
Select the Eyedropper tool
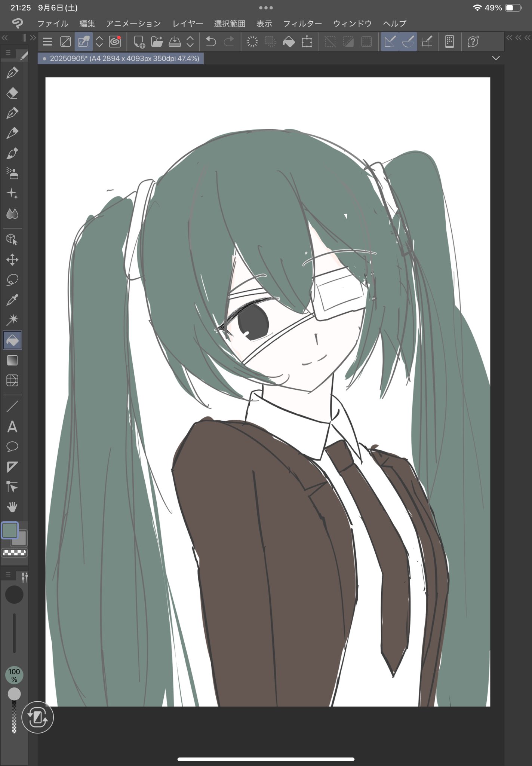pyautogui.click(x=12, y=300)
